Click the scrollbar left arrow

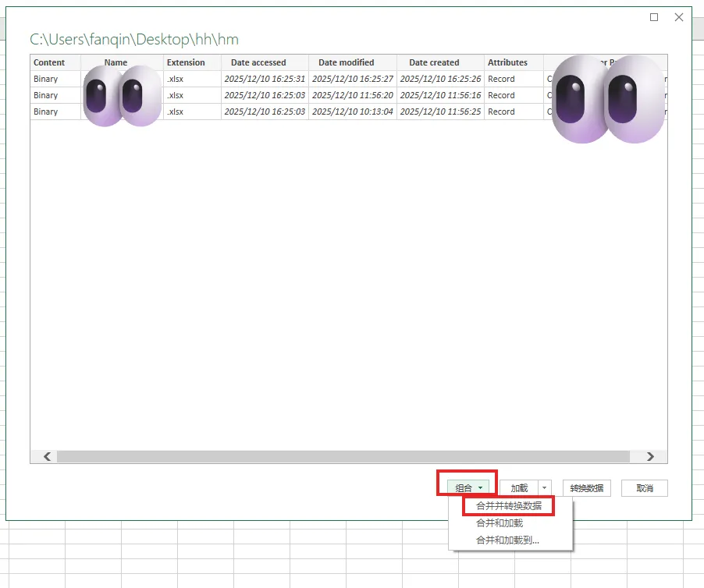point(47,456)
